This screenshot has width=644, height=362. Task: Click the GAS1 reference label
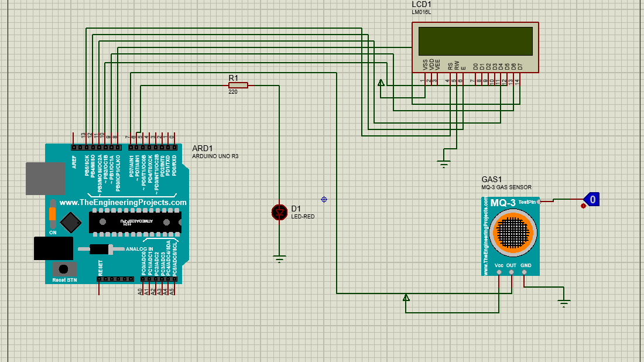[492, 179]
